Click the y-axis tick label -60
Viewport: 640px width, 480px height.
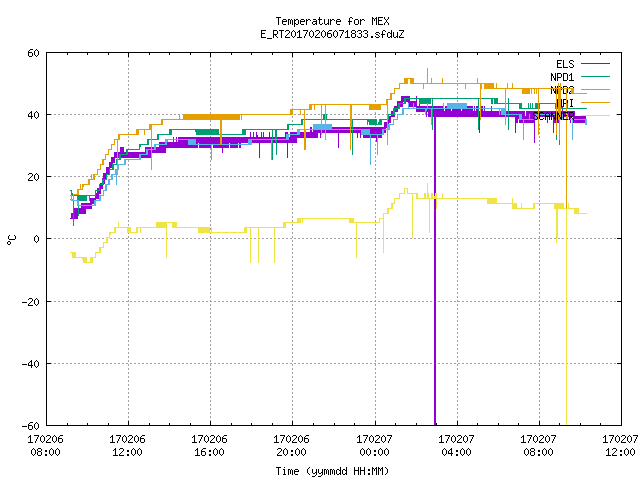pos(31,426)
